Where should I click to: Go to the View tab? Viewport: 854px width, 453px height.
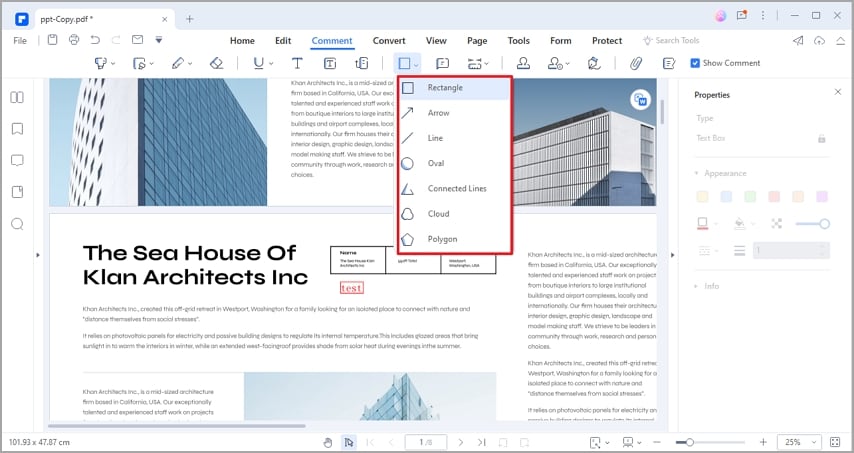[x=436, y=40]
